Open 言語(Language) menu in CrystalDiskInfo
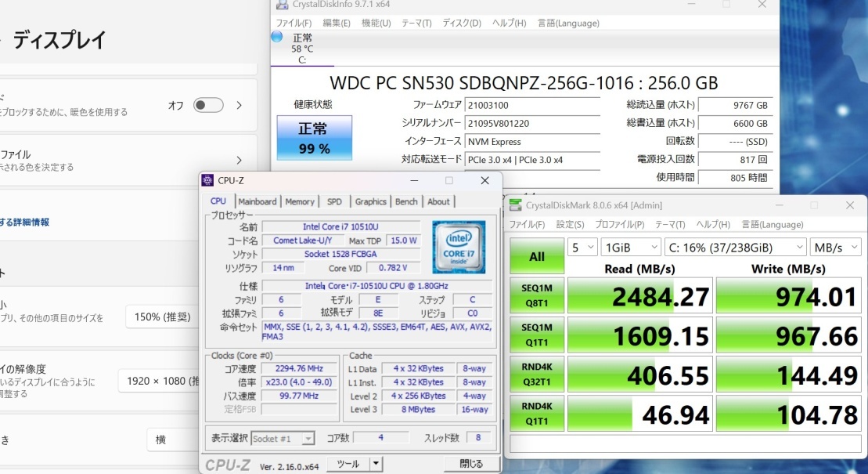Image resolution: width=868 pixels, height=474 pixels. (x=568, y=23)
